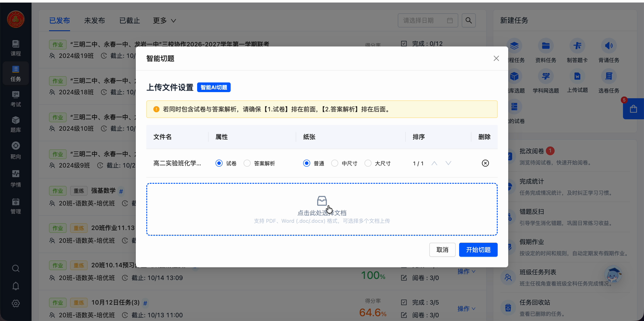Select the 答案解析 attribute radio button
The image size is (644, 321).
[247, 163]
